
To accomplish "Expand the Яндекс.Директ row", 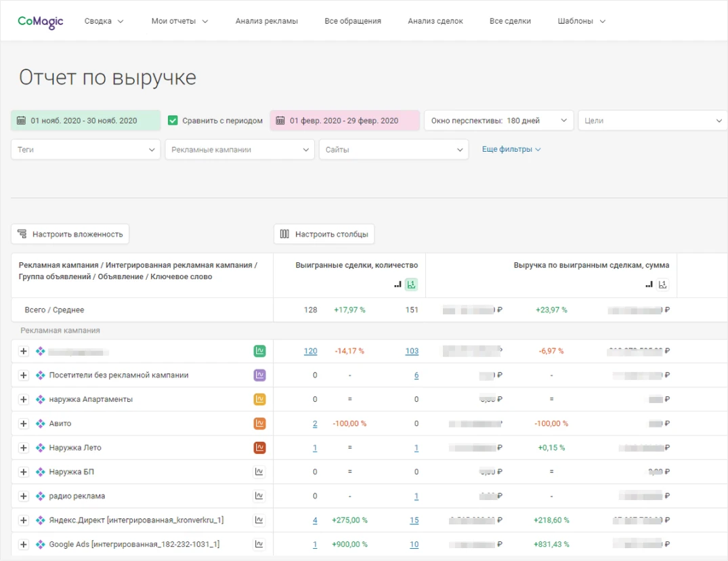I will pos(23,520).
